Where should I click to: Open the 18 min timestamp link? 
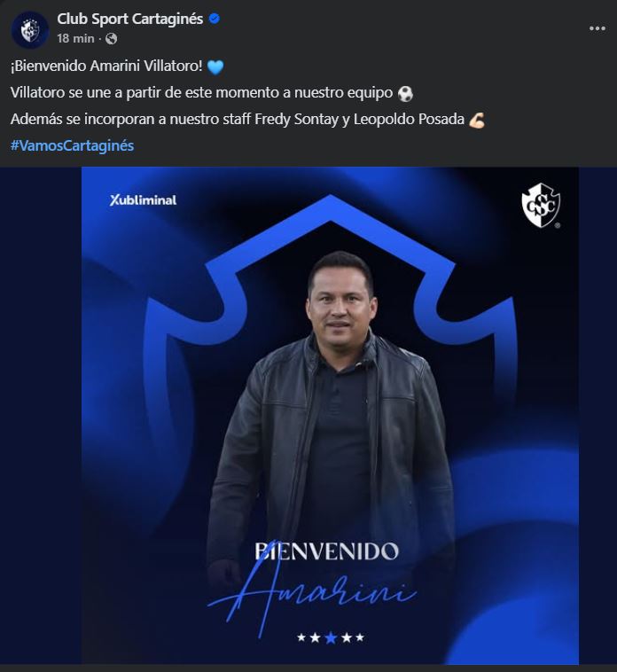pos(75,39)
